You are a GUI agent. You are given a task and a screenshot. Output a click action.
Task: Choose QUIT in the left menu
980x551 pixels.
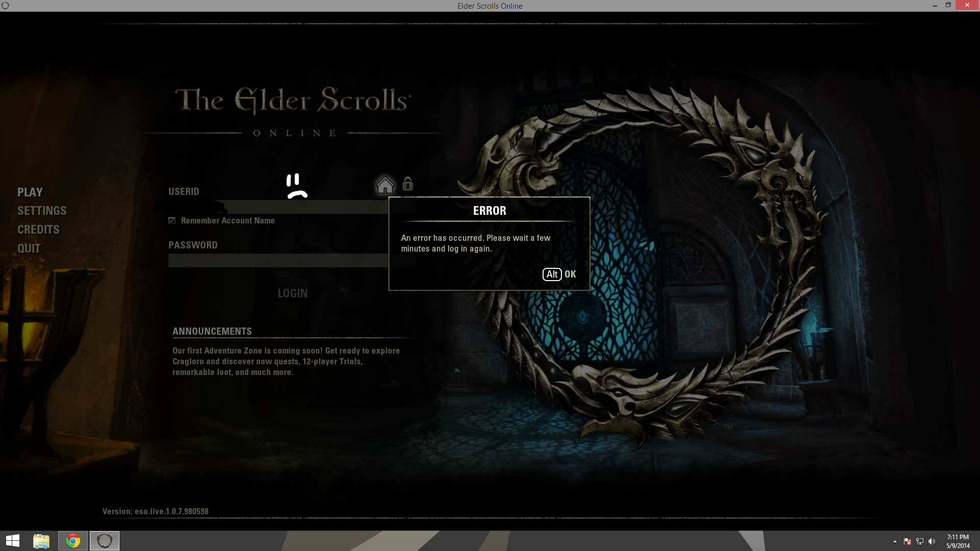pyautogui.click(x=29, y=248)
